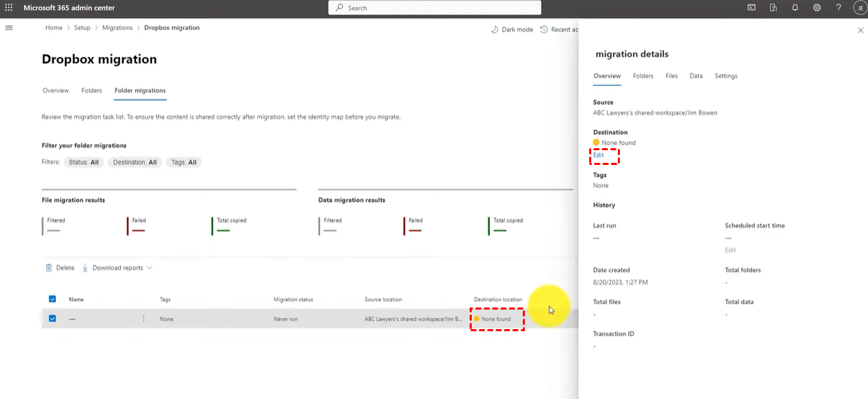868x399 pixels.
Task: Open the app launcher waffle icon
Action: (x=9, y=8)
